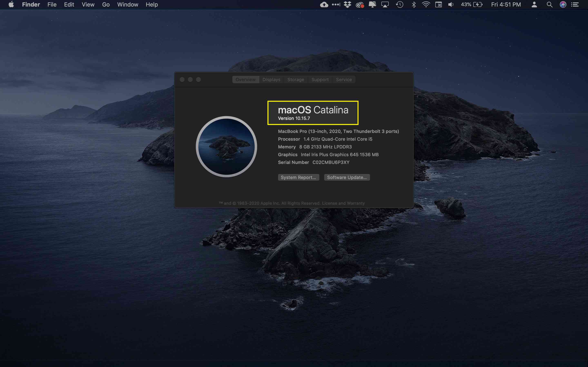Click the iCloud status icon in menu bar
Screen dimensions: 588x367
point(324,5)
